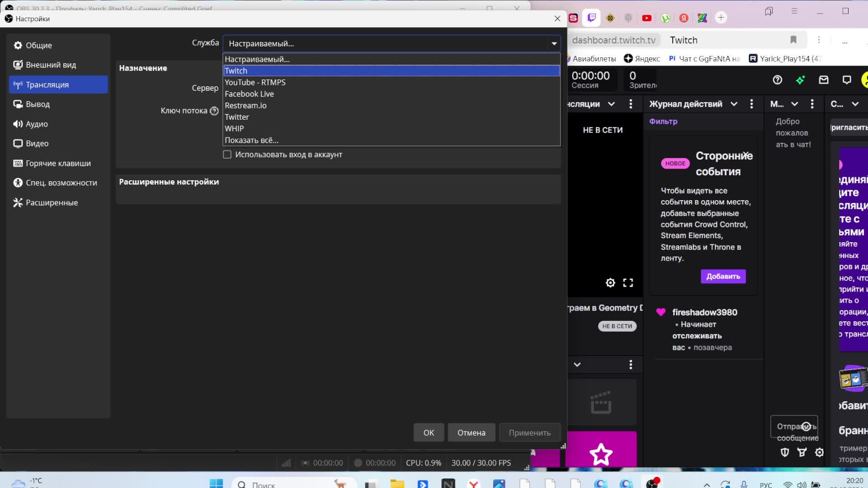
Task: Click the moderator shield icon in chat
Action: click(785, 452)
